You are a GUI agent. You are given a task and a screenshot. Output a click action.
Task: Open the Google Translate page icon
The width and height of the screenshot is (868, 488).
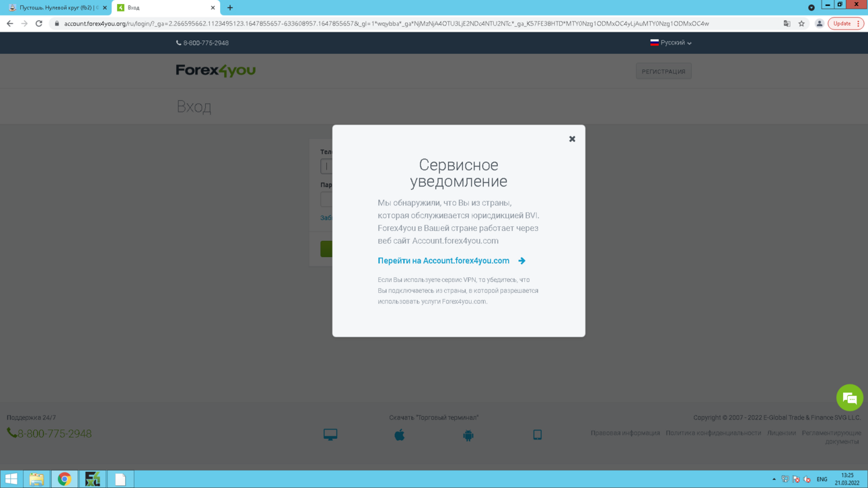[787, 24]
